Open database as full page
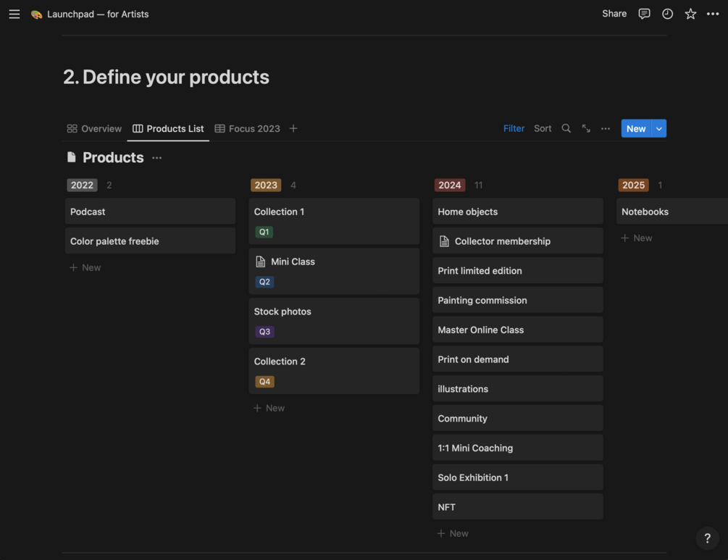The height and width of the screenshot is (560, 728). click(586, 128)
